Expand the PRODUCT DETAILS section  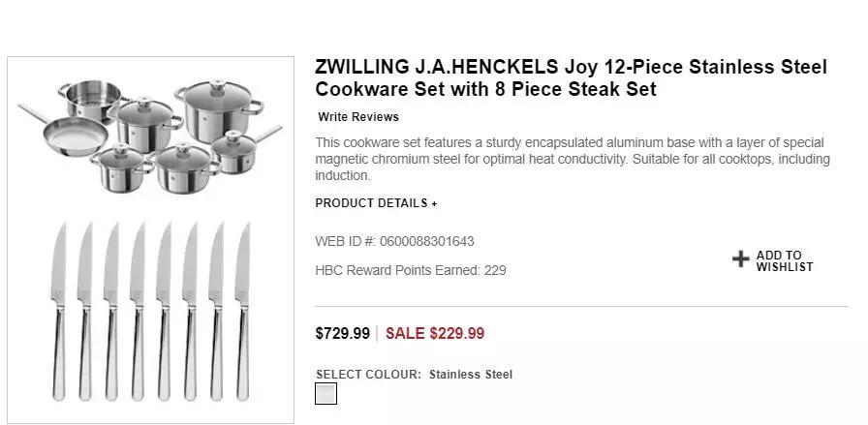tap(376, 203)
